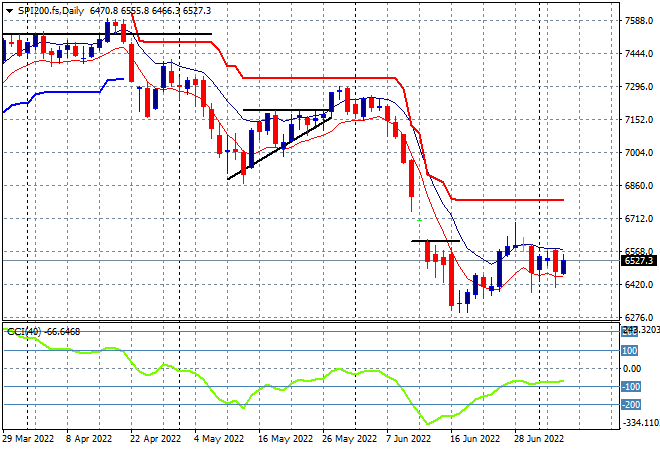Viewport: 660px width, 450px height.
Task: Select the black horizontal line at top left near 7530
Action: point(107,34)
